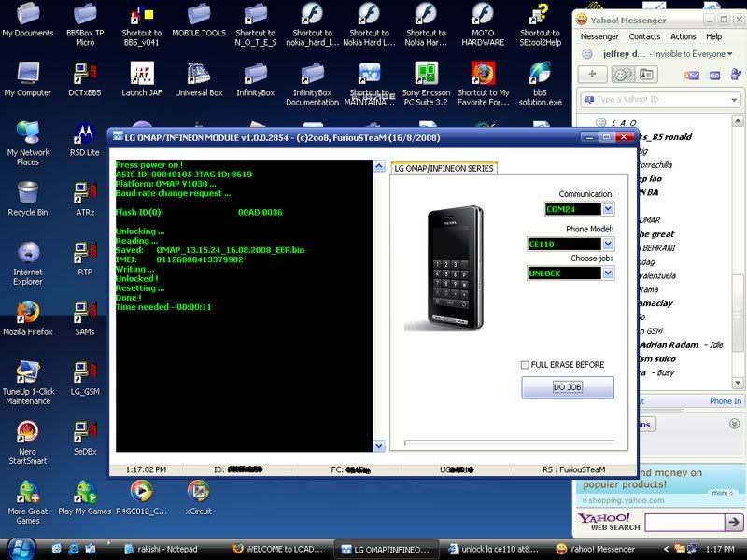Open the shopping.yahoo.com ad link
This screenshot has height=560, width=747.
click(x=626, y=500)
